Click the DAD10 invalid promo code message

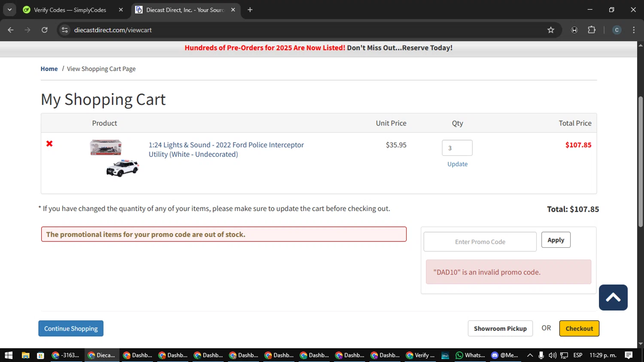pyautogui.click(x=508, y=272)
